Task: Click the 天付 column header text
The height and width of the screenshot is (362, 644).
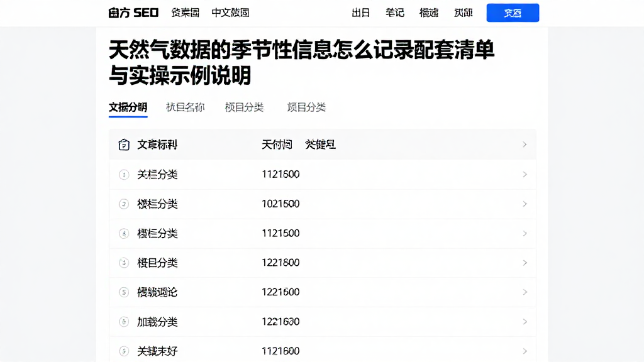Action: [277, 145]
